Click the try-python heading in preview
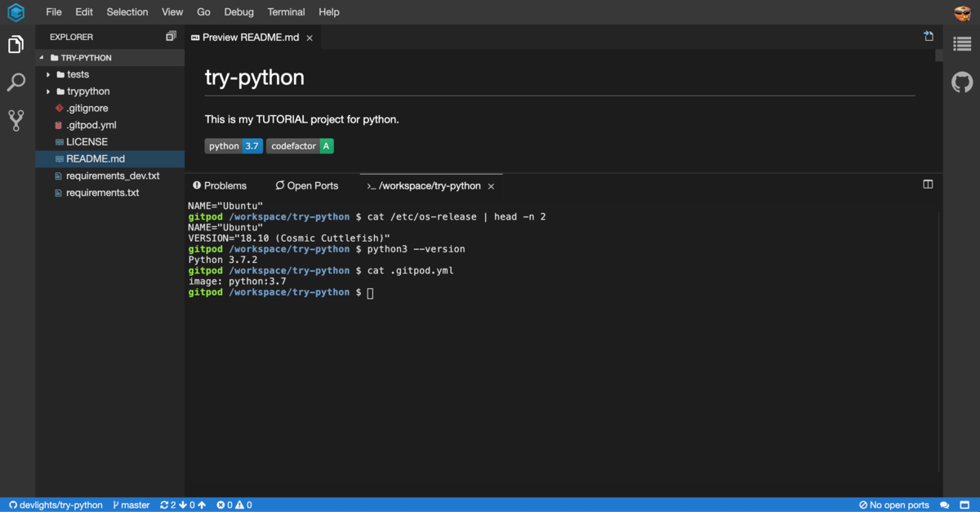This screenshot has height=512, width=980. tap(255, 78)
